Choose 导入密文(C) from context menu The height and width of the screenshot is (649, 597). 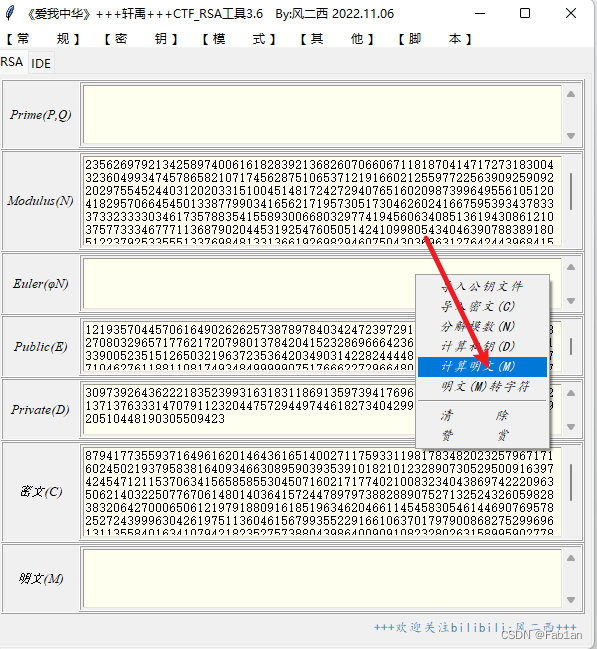482,307
